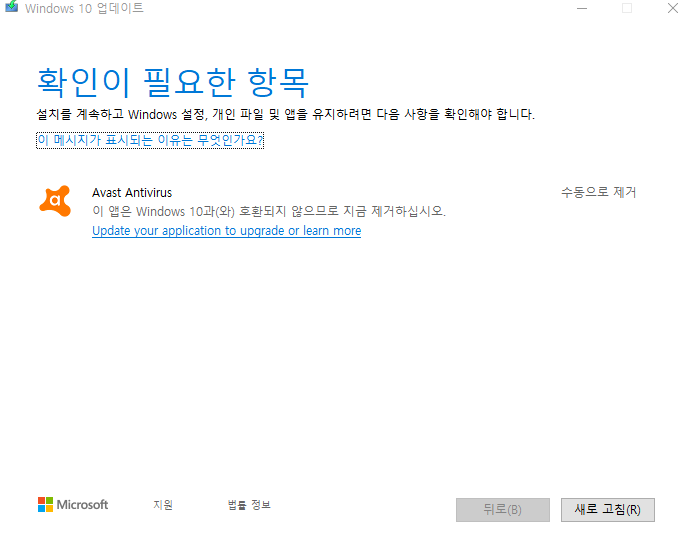The width and height of the screenshot is (692, 540).
Task: Click the 'Windows 10 업데이트' title text
Action: (84, 8)
